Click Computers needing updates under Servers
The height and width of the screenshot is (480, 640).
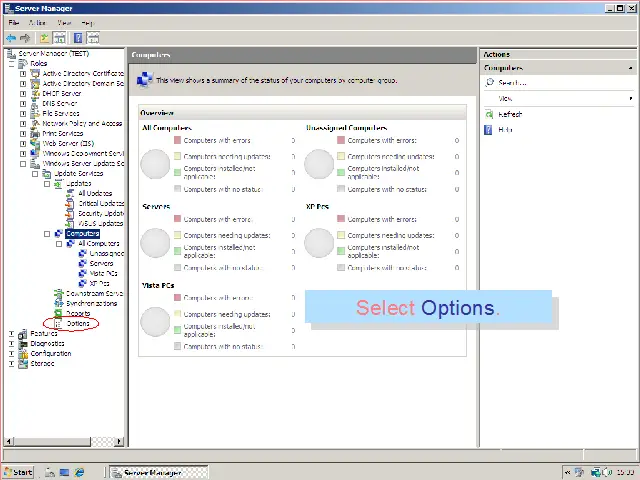pos(227,236)
